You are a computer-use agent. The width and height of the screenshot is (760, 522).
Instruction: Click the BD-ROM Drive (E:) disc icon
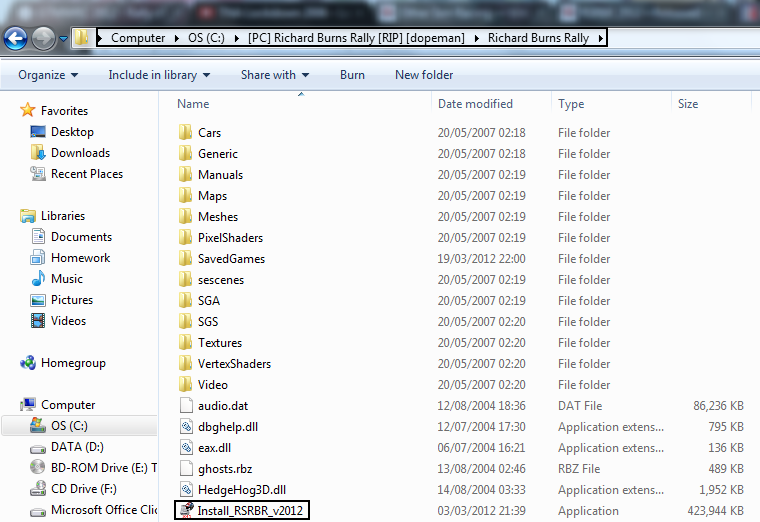[x=38, y=467]
